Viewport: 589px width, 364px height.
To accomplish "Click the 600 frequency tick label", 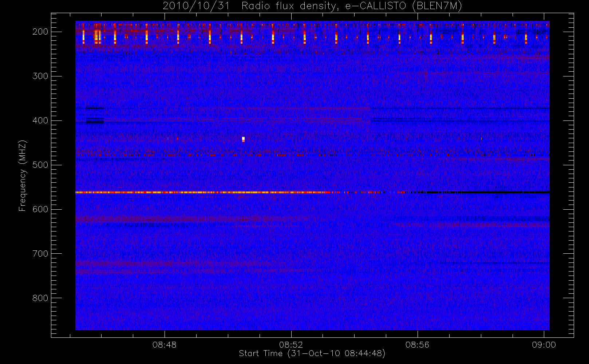I will coord(40,209).
